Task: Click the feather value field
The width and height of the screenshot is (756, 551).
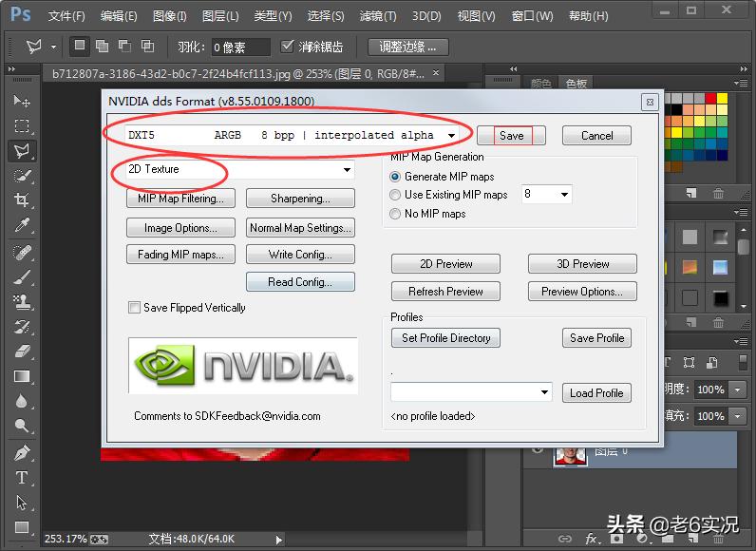Action: pyautogui.click(x=240, y=47)
